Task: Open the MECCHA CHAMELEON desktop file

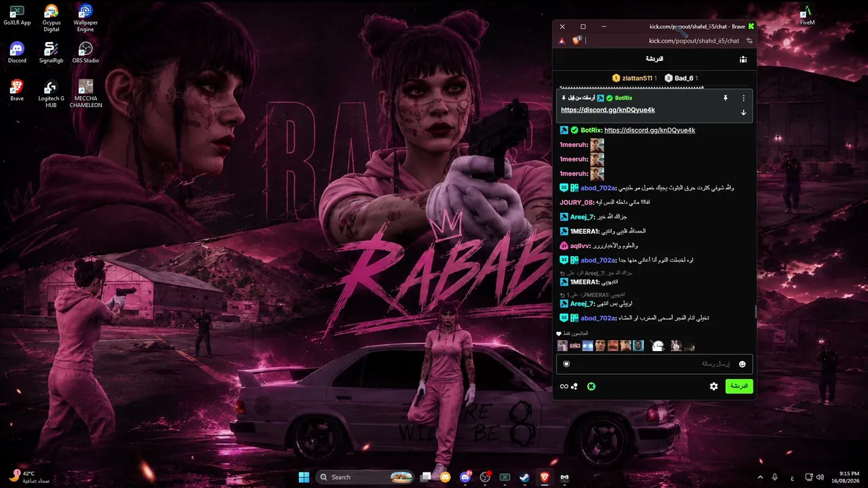Action: (x=85, y=94)
